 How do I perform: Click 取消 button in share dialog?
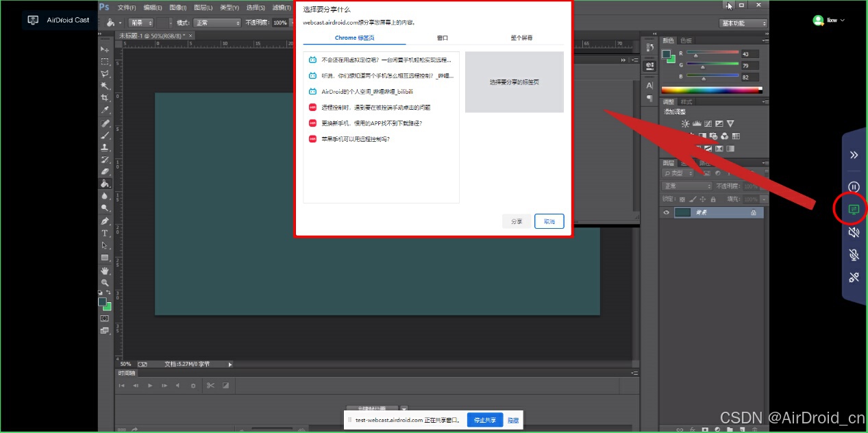tap(549, 221)
